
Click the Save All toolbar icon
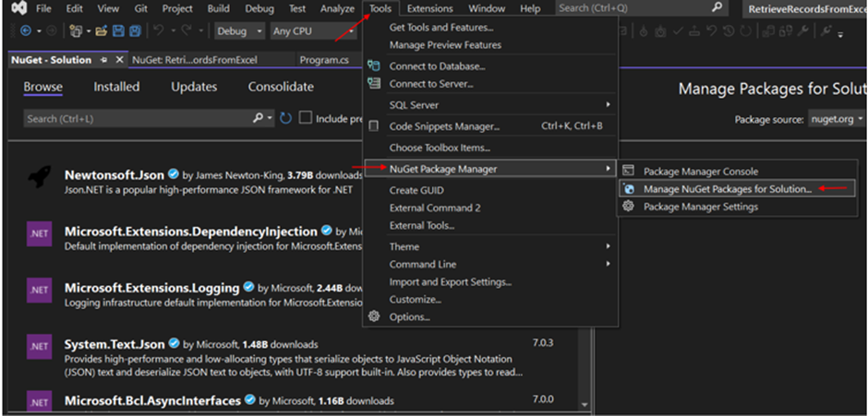click(135, 31)
